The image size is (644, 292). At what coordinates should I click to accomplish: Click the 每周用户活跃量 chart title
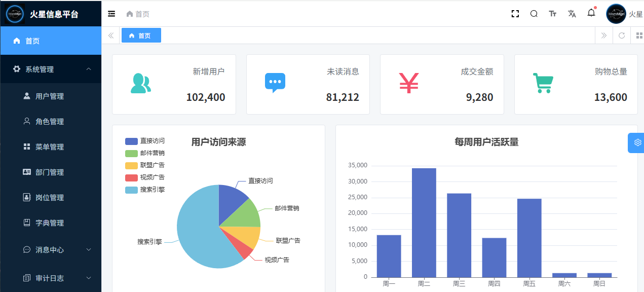pos(486,142)
